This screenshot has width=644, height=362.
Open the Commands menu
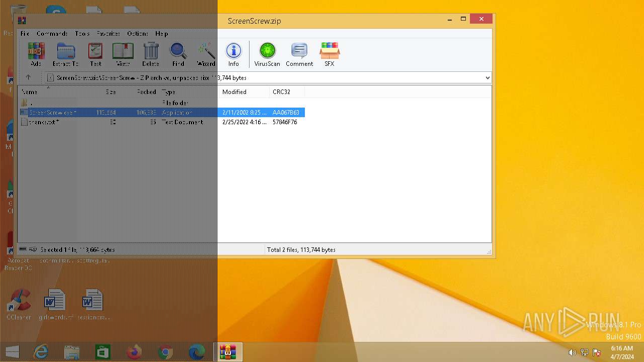tap(51, 34)
